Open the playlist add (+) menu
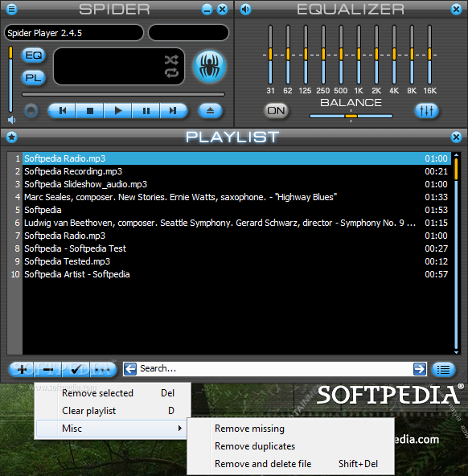 (22, 369)
